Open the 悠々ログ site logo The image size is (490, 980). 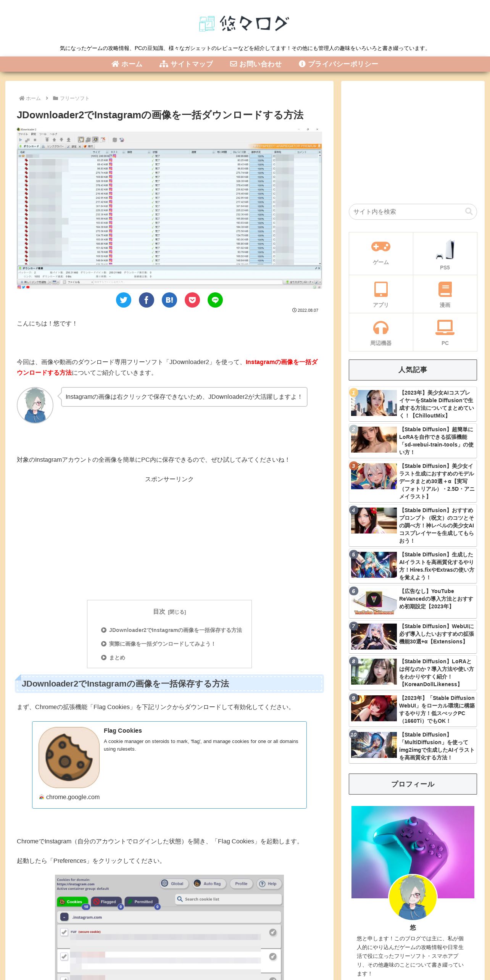[245, 24]
